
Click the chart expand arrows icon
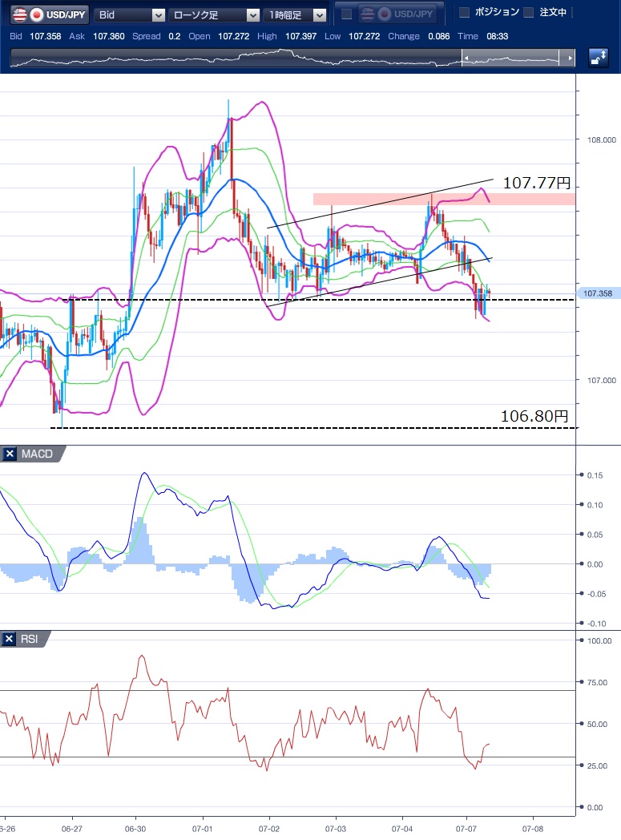[598, 57]
